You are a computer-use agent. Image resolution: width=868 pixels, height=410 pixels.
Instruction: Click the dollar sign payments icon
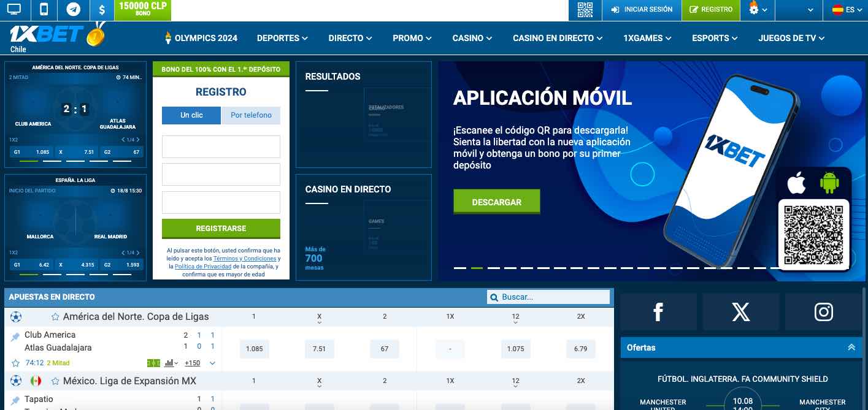pyautogui.click(x=102, y=10)
